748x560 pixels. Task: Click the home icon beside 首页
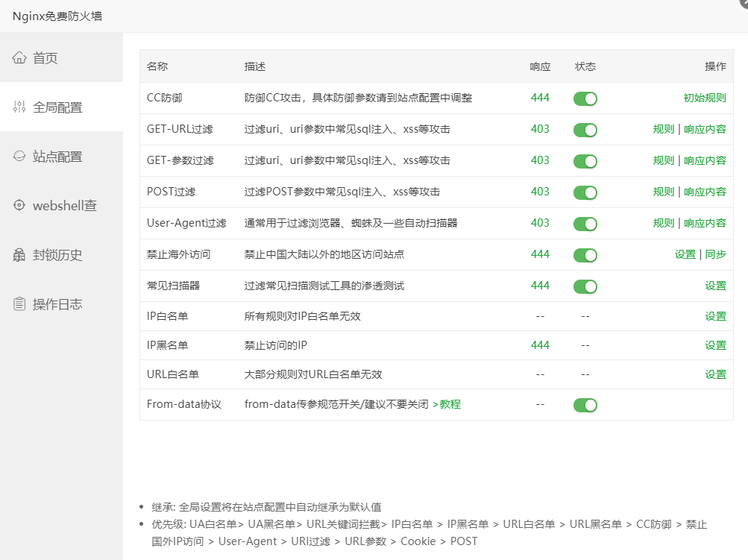click(x=19, y=57)
